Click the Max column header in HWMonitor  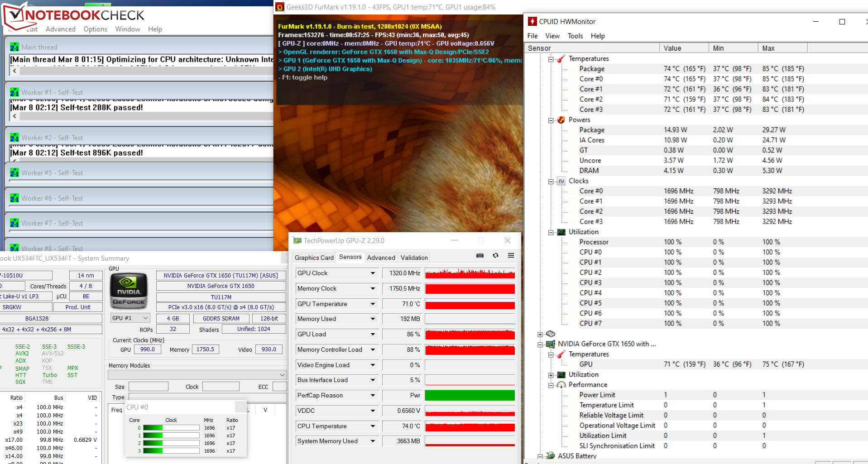(x=782, y=48)
